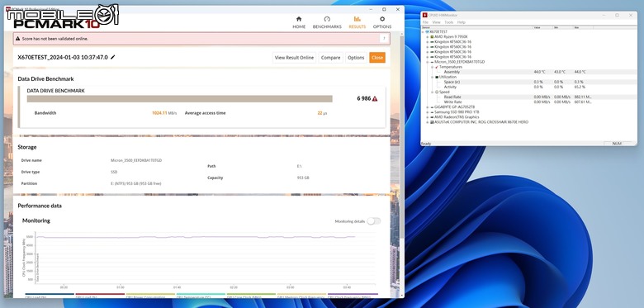Collapse the X670ETEST root node

pyautogui.click(x=424, y=31)
